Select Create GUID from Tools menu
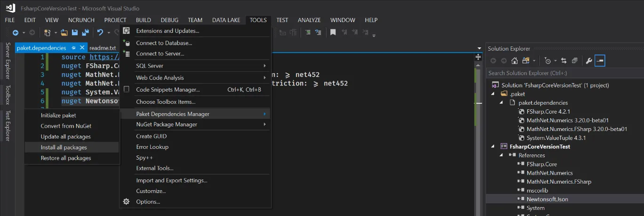 coord(195,136)
